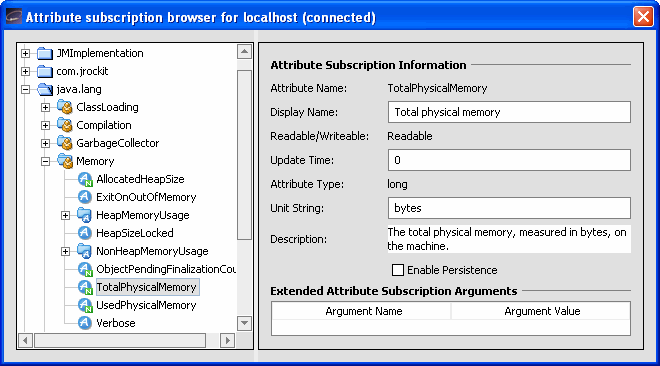Screen dimensions: 660x366
Task: Close the Attribute subscription browser window
Action: click(x=643, y=17)
